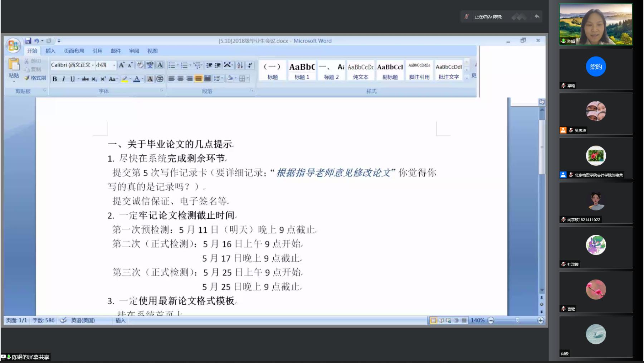Select the bullet list icon
Screen dimensions: 644x363
pyautogui.click(x=172, y=65)
